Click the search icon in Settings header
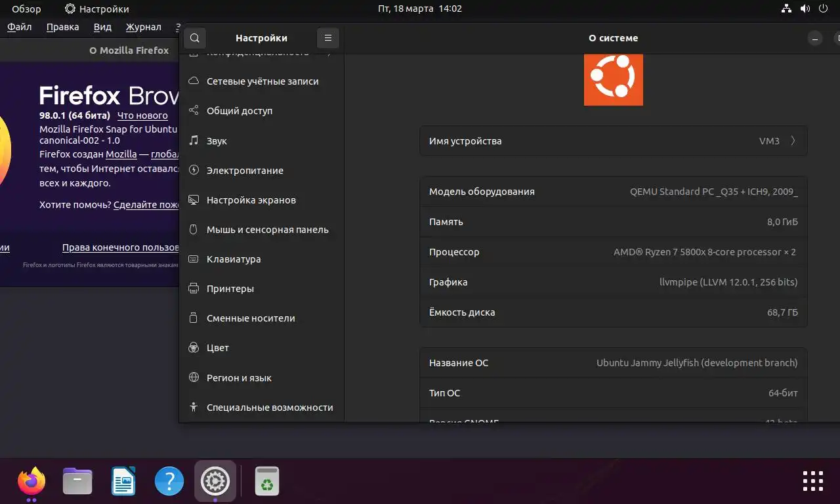840x504 pixels. coord(195,38)
